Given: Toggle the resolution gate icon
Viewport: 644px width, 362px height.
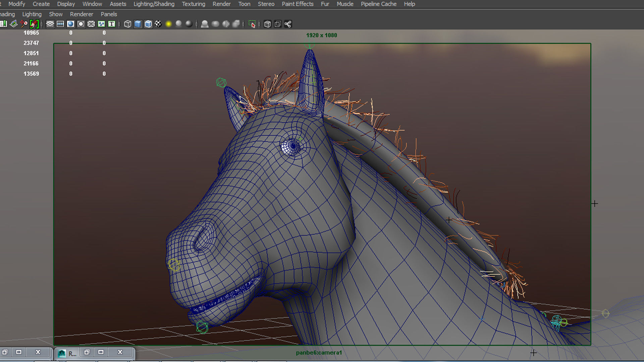Looking at the screenshot, I should click(70, 24).
